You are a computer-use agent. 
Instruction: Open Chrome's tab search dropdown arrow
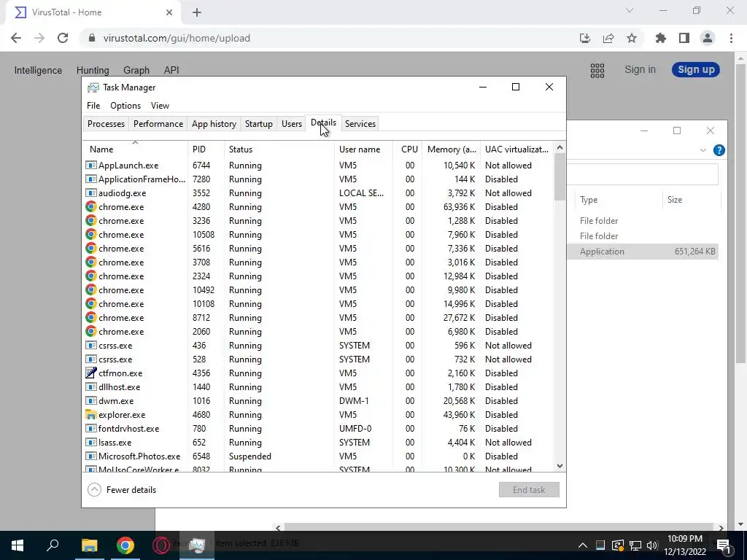(630, 10)
